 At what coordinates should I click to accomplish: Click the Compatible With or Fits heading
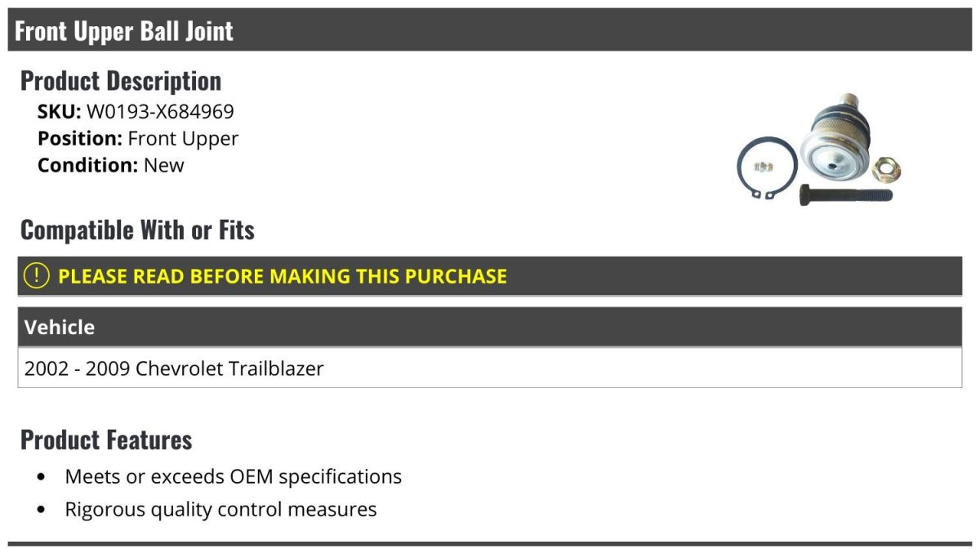(x=137, y=230)
